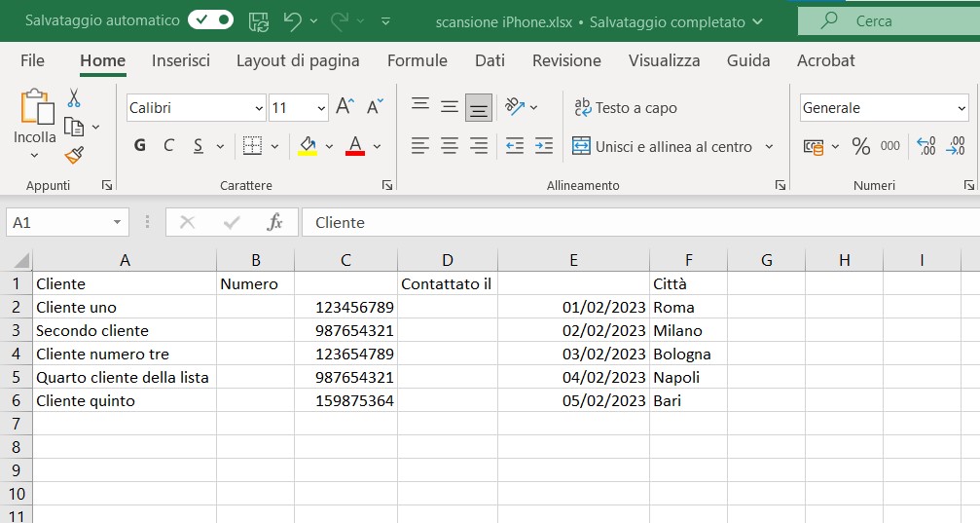Click the A1 name box
Viewport: 980px width, 523px height.
(x=67, y=222)
